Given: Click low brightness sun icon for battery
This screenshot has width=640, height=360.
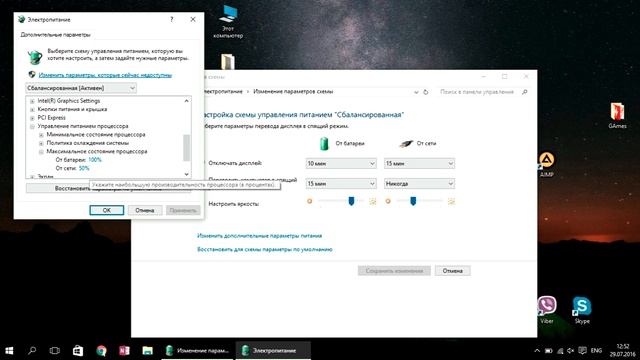Looking at the screenshot, I should point(309,201).
